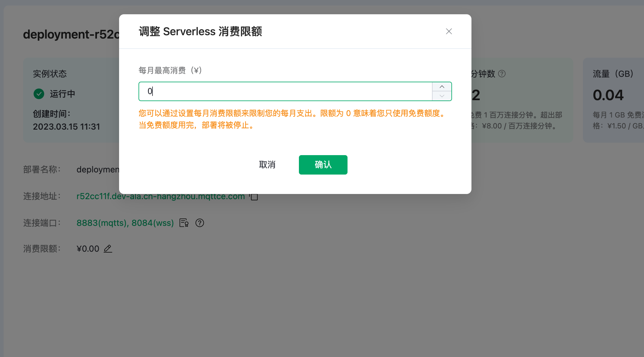This screenshot has height=357, width=644.
Task: Cancel the dialog using 取消
Action: (267, 165)
